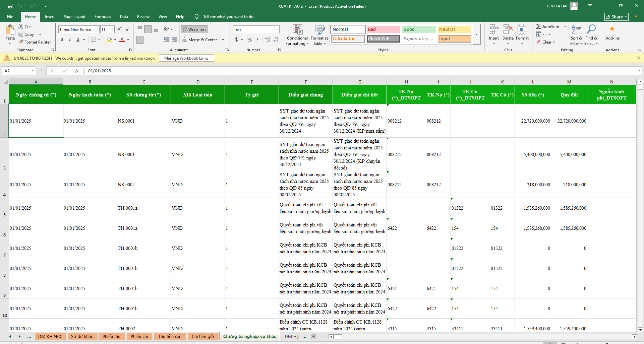Click the Delete cells icon
The width and height of the screenshot is (644, 344).
click(508, 30)
